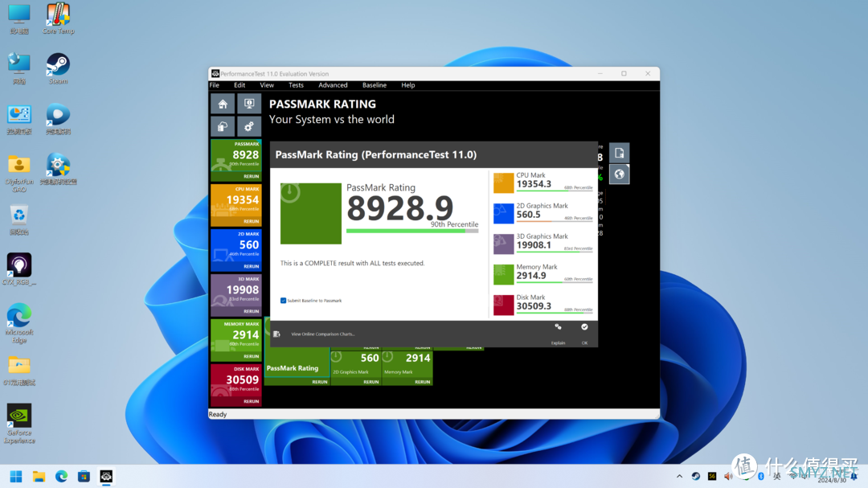Toggle Submit Baseline to Passmark checkbox
This screenshot has height=488, width=868.
284,300
